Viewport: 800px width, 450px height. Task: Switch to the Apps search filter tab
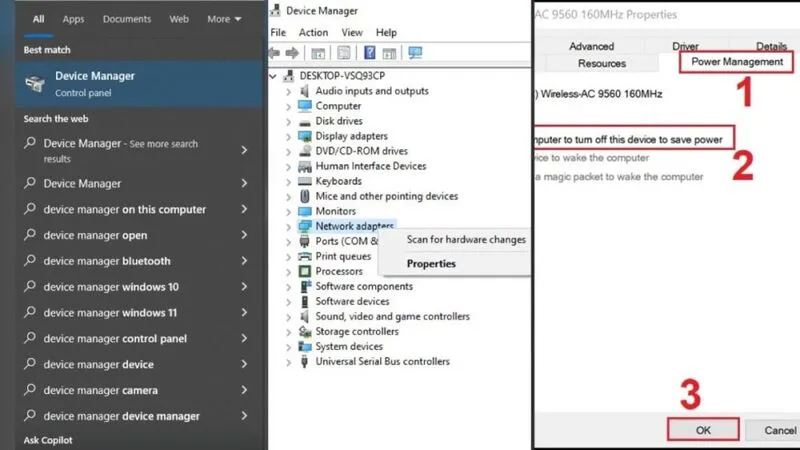coord(73,19)
